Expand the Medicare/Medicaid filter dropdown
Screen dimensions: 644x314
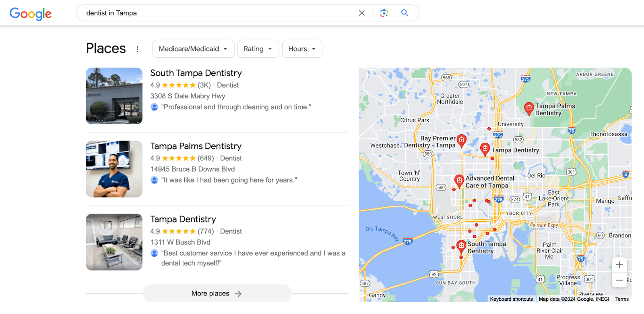coord(193,49)
